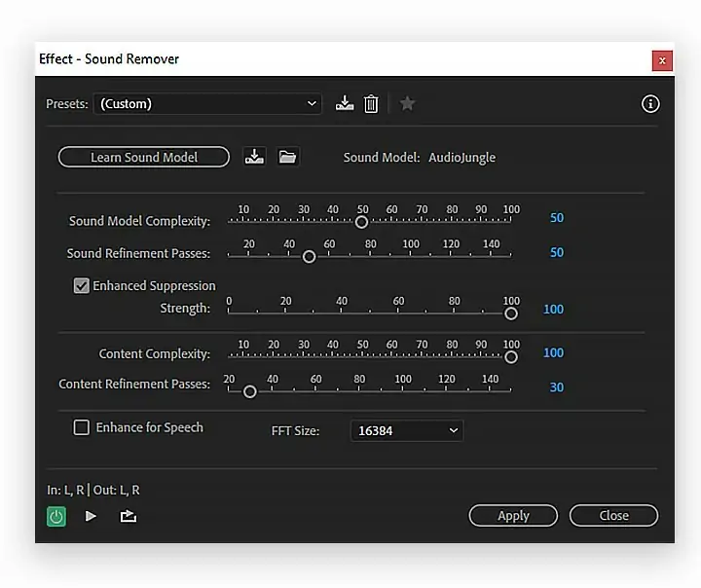Click Learn Sound Model button
The image size is (701, 588).
pos(144,157)
